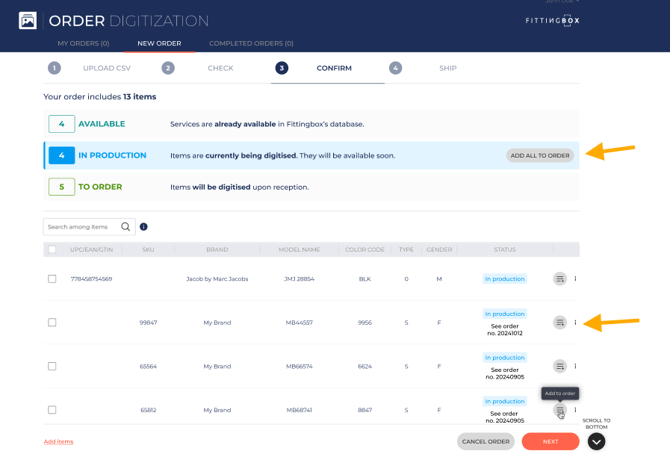Check the row for UPC 778458754569
The height and width of the screenshot is (457, 670).
point(52,279)
